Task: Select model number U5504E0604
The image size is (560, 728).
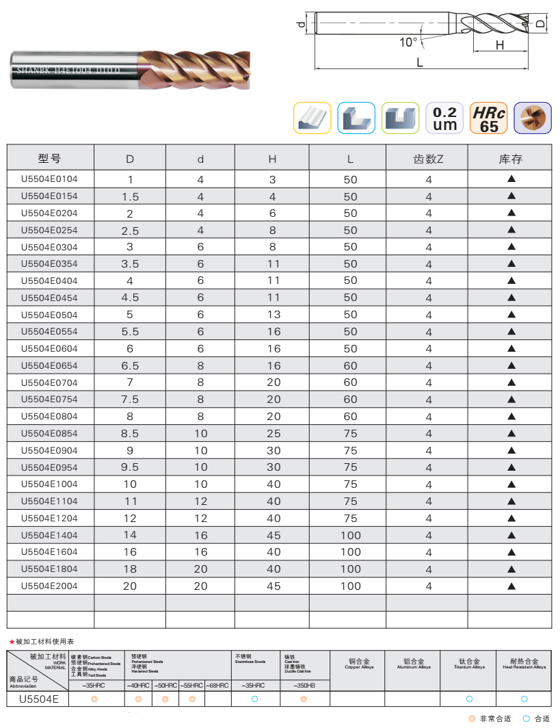Action: (x=50, y=348)
